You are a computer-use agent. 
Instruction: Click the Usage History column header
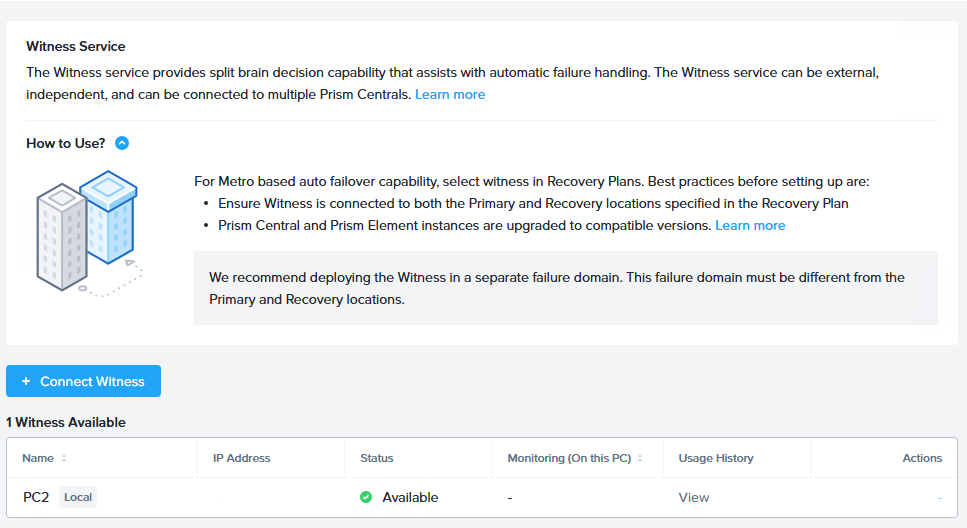(x=716, y=458)
